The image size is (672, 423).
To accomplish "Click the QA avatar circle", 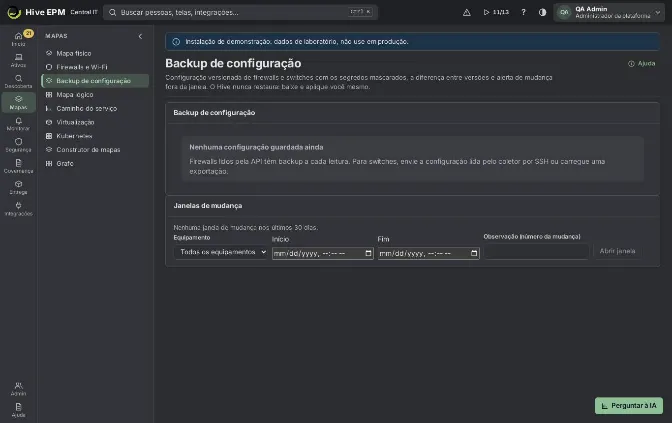I will [x=564, y=12].
